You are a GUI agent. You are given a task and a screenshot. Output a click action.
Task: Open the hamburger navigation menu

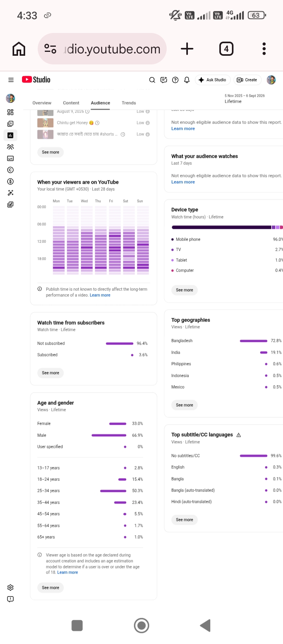[11, 80]
